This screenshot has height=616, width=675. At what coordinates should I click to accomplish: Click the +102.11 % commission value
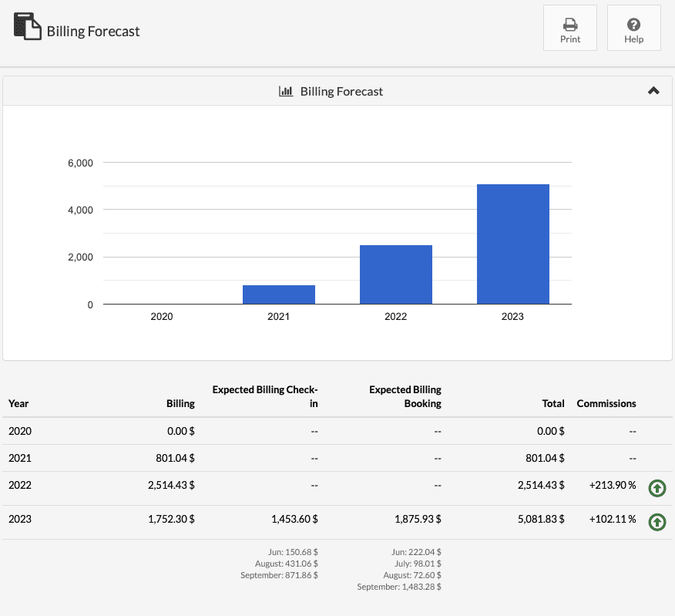(x=613, y=519)
